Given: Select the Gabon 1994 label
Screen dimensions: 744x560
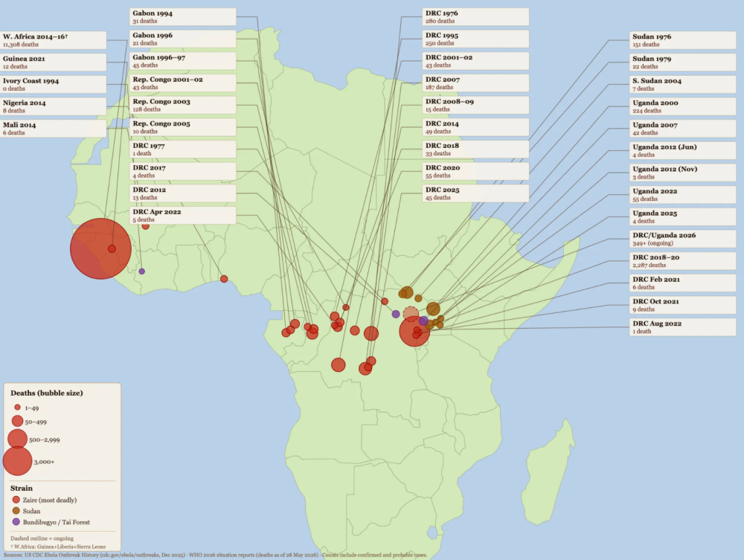Looking at the screenshot, I should 183,17.
